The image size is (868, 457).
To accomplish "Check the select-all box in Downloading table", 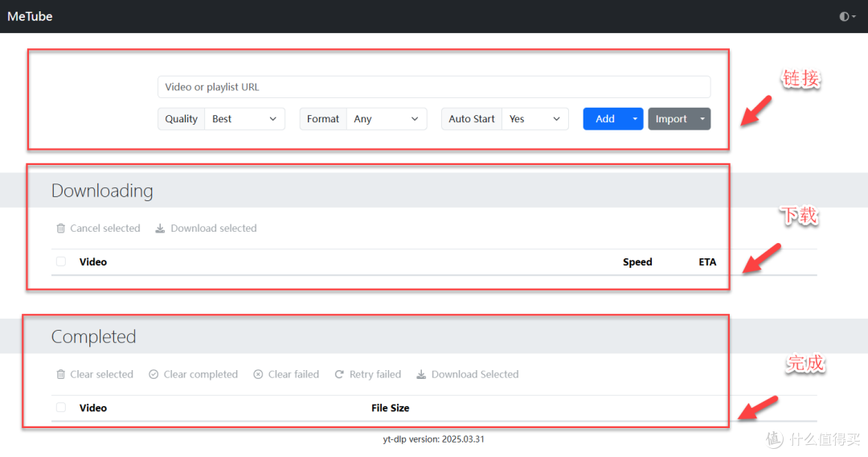I will [x=61, y=261].
